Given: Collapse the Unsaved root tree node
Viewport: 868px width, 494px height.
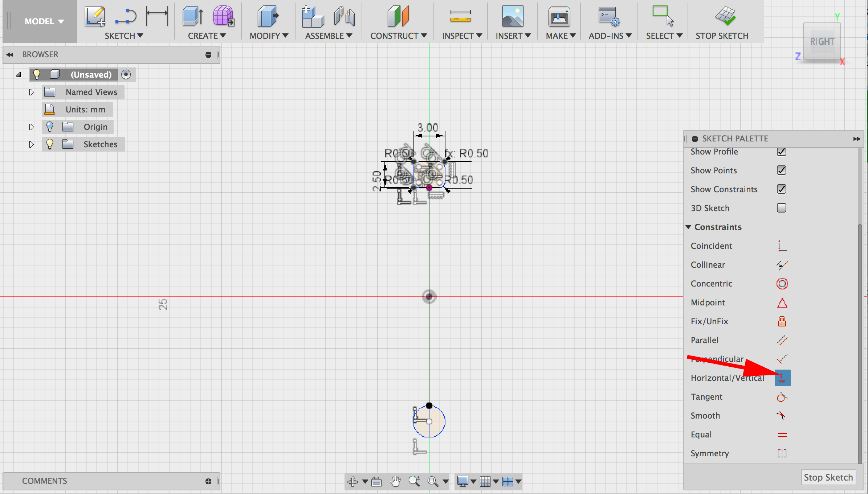Looking at the screenshot, I should click(x=19, y=75).
